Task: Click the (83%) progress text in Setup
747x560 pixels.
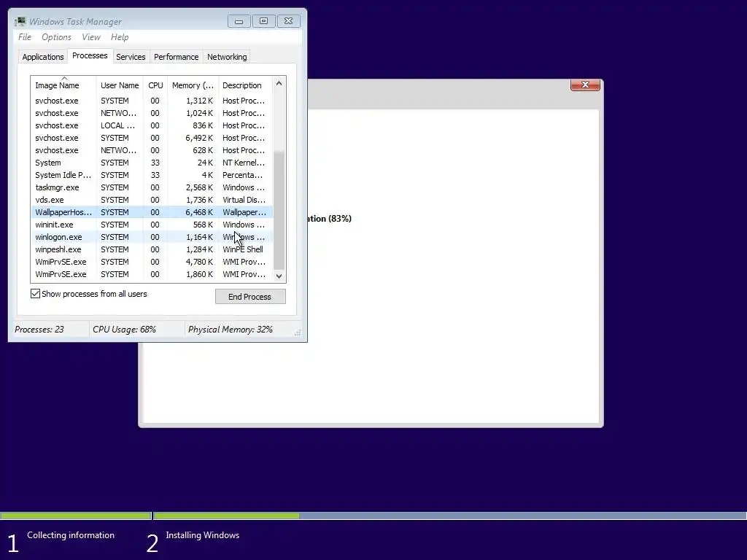Action: (x=340, y=219)
